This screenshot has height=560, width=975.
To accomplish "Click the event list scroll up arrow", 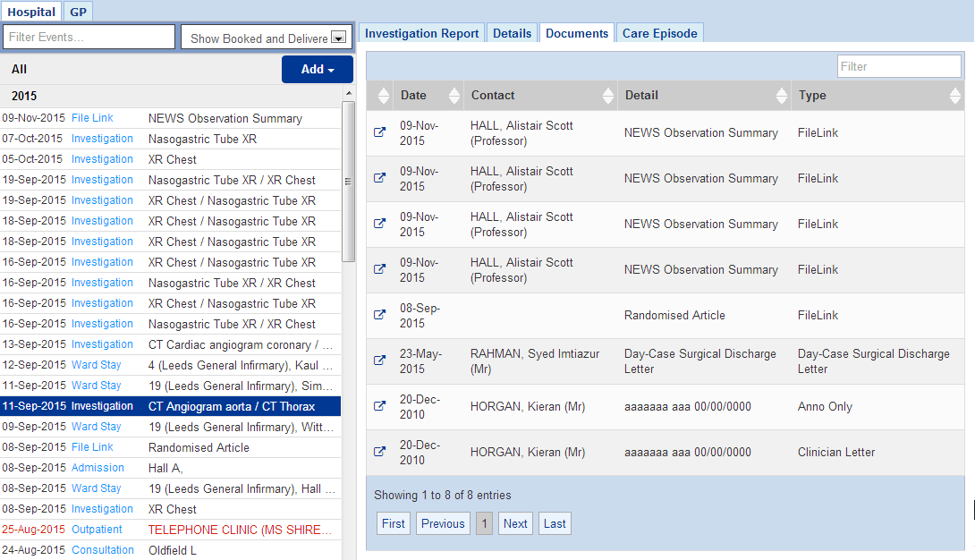I will (348, 94).
